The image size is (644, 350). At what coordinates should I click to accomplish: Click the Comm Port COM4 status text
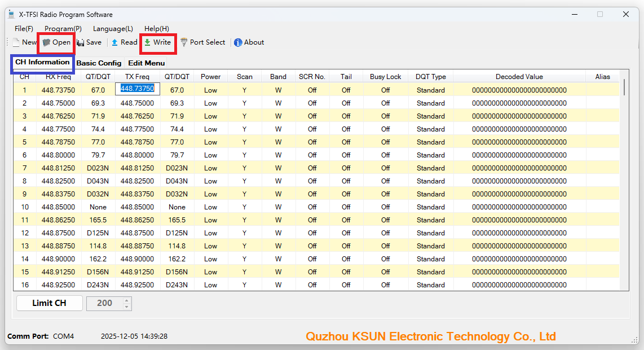point(41,336)
